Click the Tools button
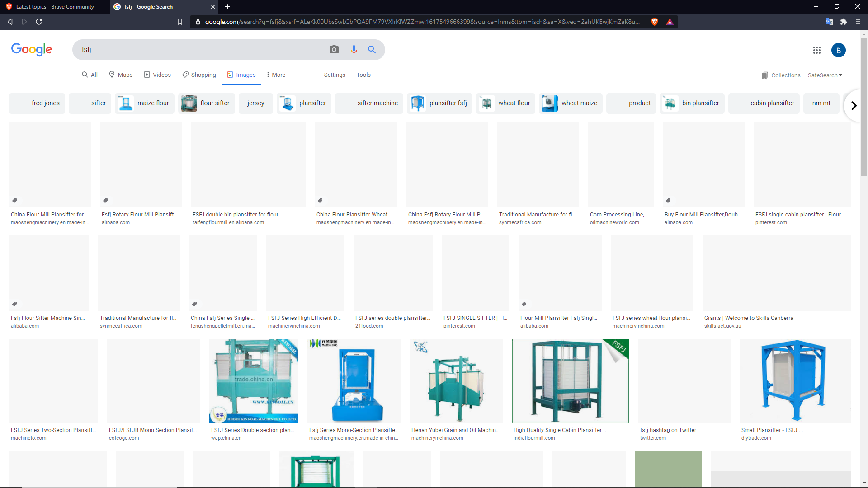The image size is (868, 488). (363, 75)
